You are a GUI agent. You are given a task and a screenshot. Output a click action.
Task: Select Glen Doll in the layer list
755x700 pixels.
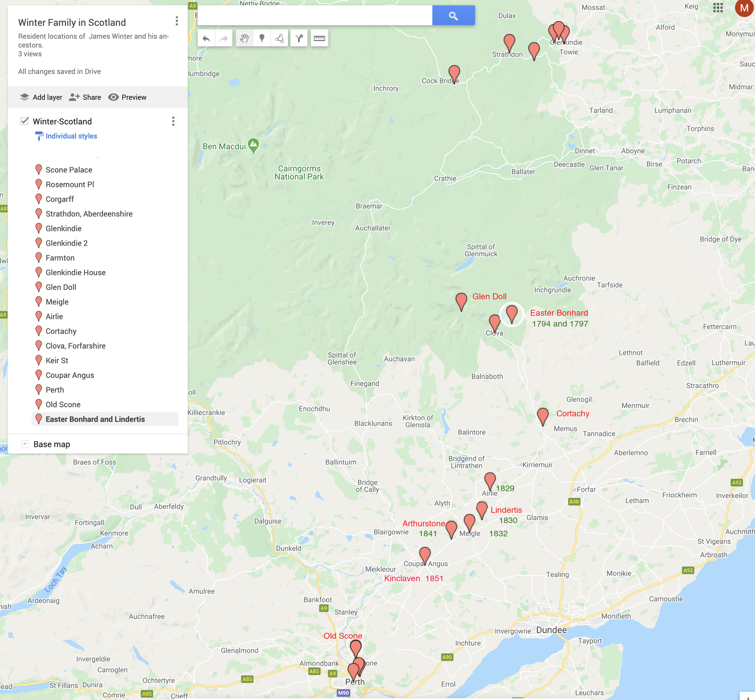click(x=61, y=287)
